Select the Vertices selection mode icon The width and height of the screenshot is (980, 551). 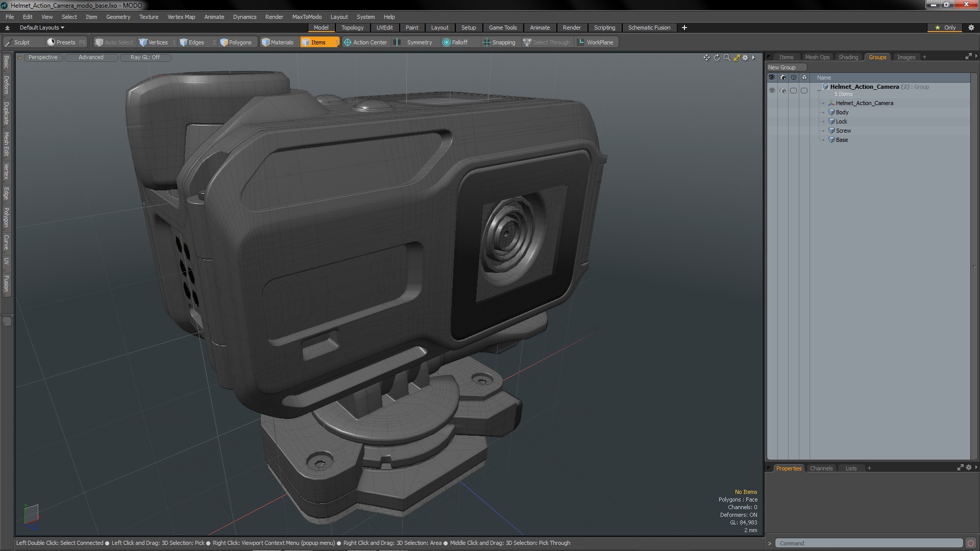[x=143, y=42]
